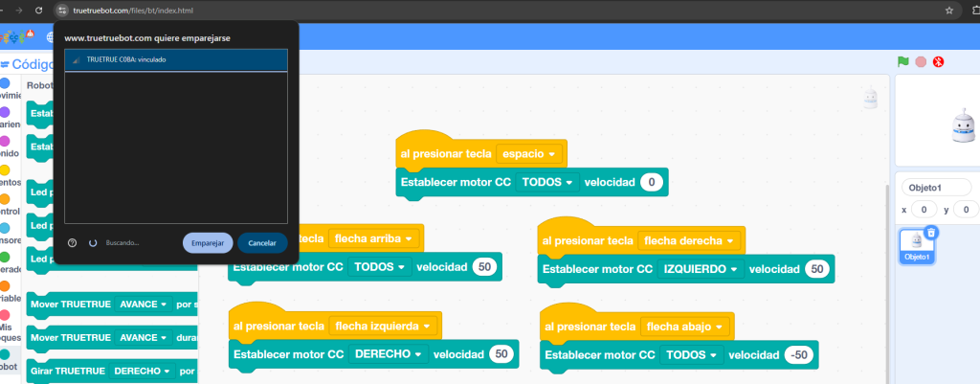Click the 'al presionar tecla espacio' hat block
The width and height of the screenshot is (980, 384).
(x=481, y=152)
